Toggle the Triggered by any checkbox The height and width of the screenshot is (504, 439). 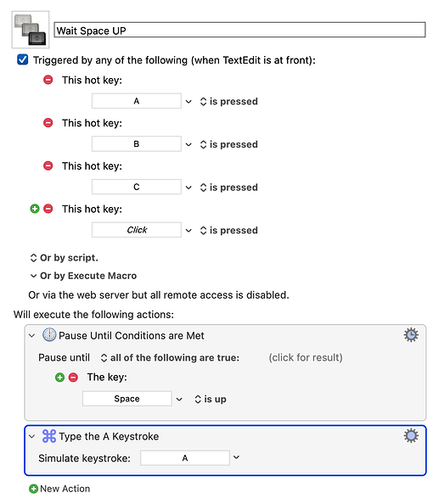pyautogui.click(x=23, y=59)
